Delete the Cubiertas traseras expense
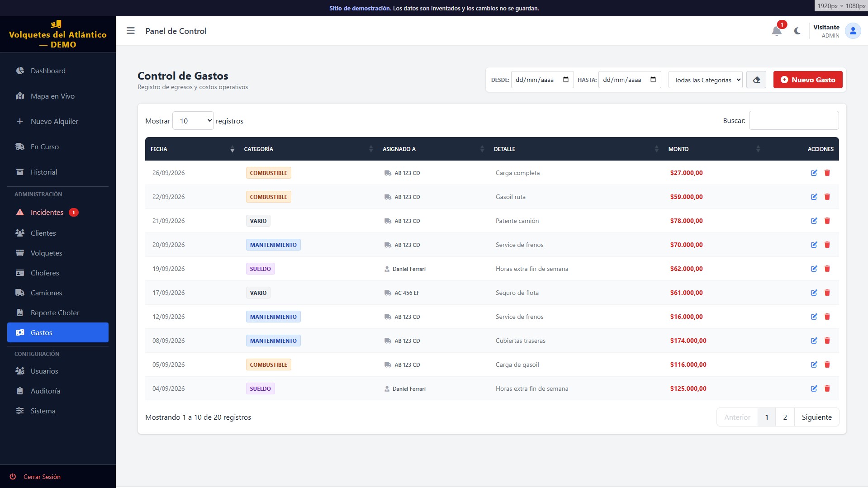Viewport: 868px width, 488px height. pos(827,341)
